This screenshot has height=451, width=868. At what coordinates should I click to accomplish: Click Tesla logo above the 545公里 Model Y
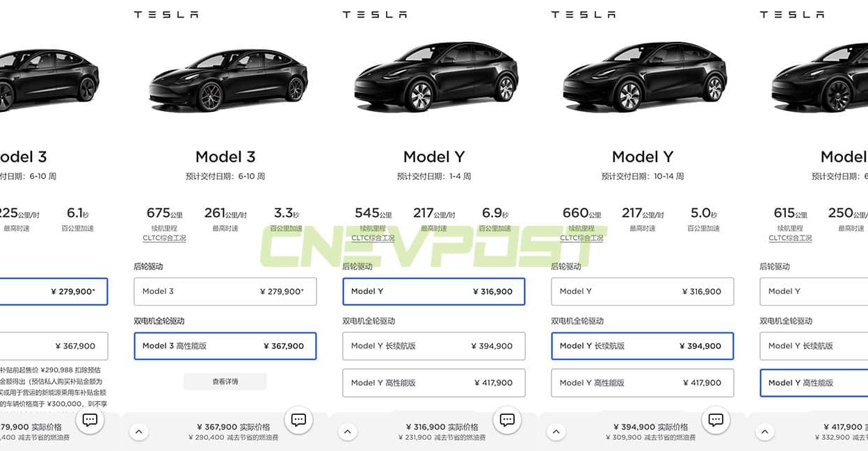click(x=374, y=15)
